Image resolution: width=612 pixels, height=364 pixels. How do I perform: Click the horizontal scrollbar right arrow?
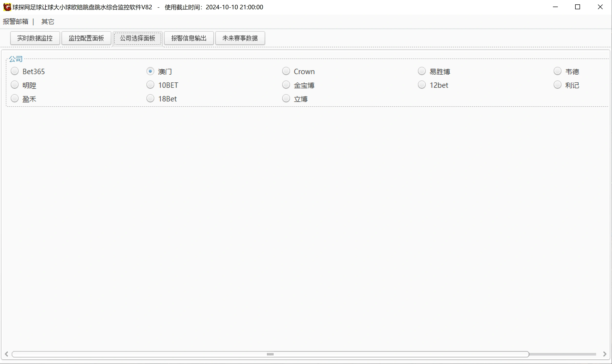point(604,354)
